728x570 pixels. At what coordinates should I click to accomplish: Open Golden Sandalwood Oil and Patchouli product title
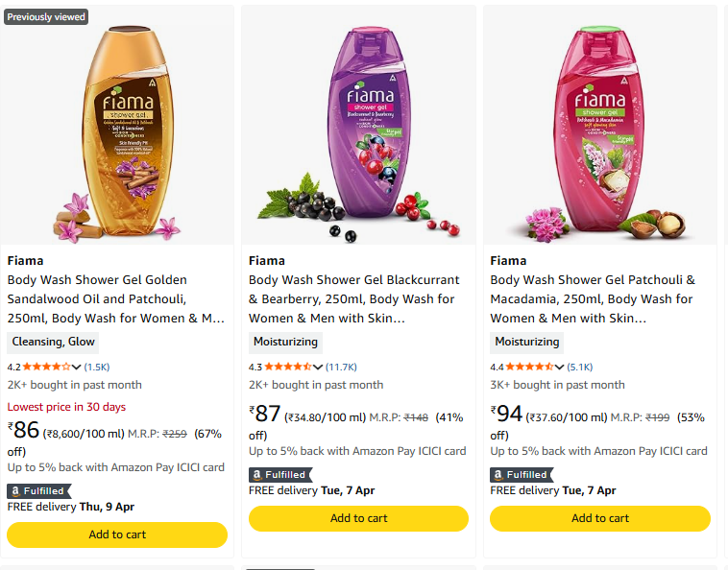[115, 298]
